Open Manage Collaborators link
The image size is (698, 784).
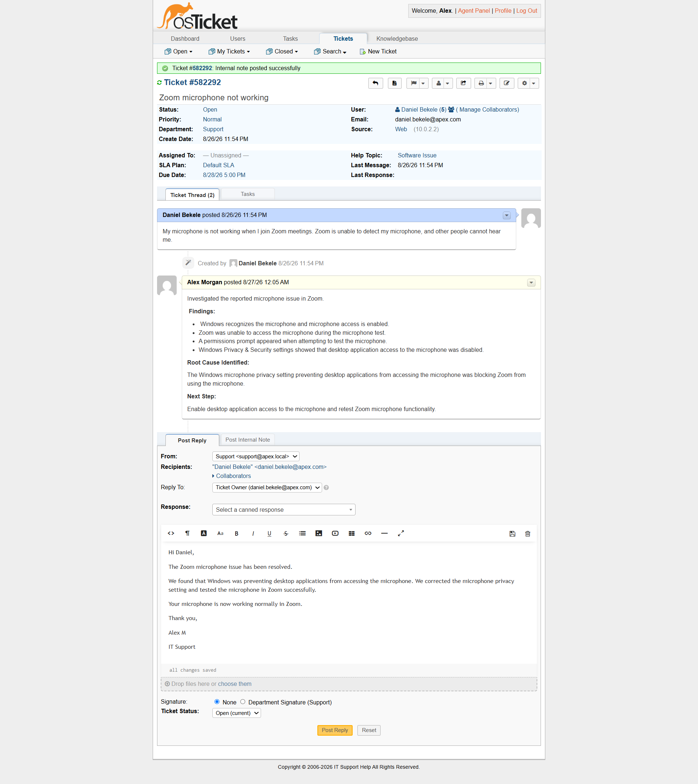click(x=488, y=110)
